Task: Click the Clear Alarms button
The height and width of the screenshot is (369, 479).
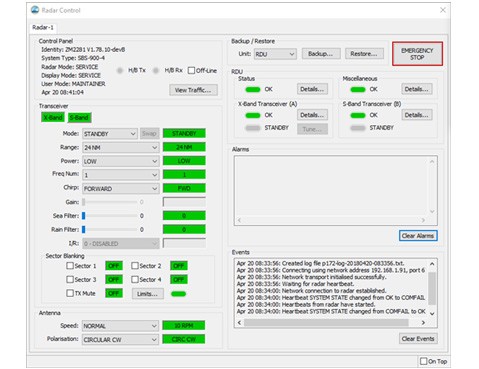Action: pyautogui.click(x=418, y=236)
